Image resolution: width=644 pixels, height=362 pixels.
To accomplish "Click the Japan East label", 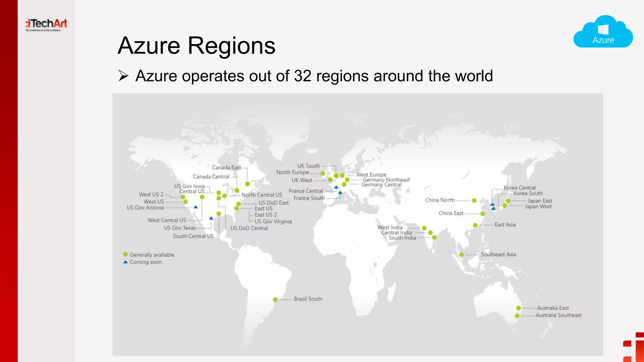I will (x=540, y=201).
